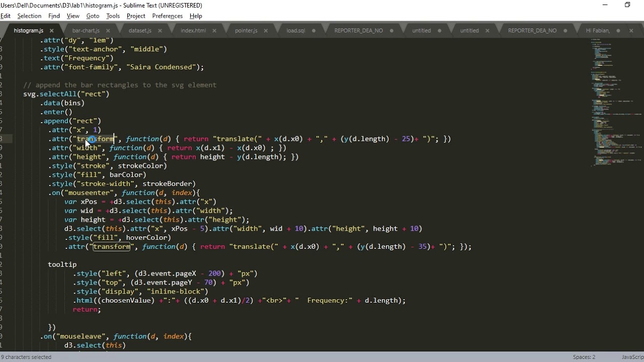The width and height of the screenshot is (644, 362).
Task: Click the 'return;' statement
Action: (87, 309)
